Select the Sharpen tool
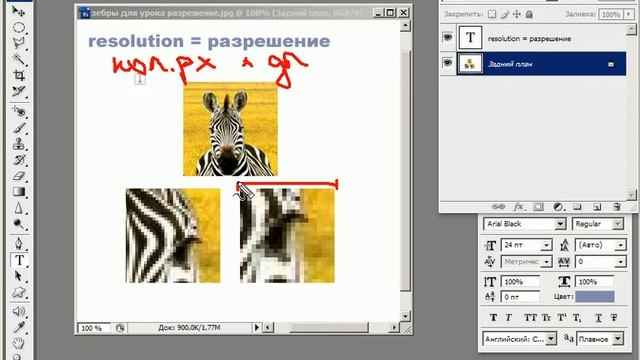The image size is (640, 360). [x=18, y=208]
